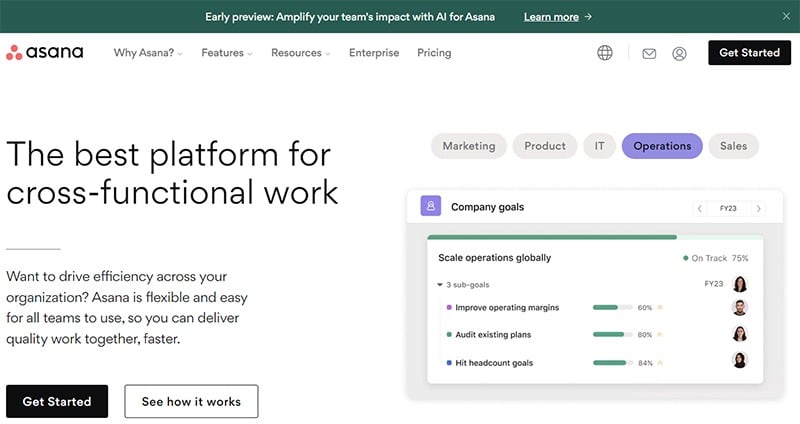Click the On Track green status dot
The height and width of the screenshot is (424, 800).
pos(686,258)
